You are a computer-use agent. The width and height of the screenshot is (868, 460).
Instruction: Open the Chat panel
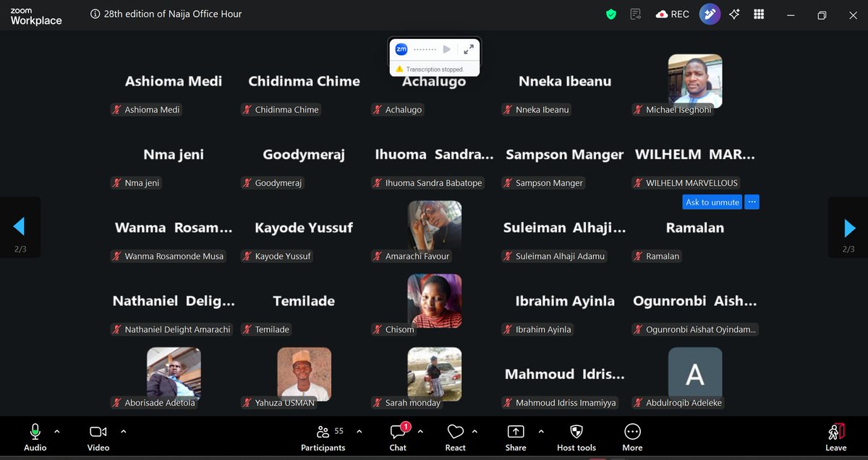pyautogui.click(x=398, y=438)
